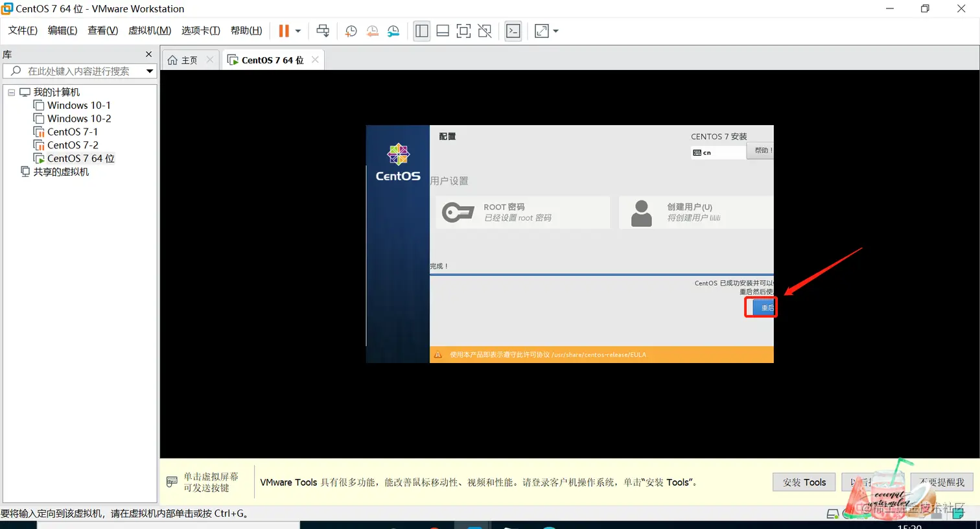Open the 创建用户(U) setting
This screenshot has width=980, height=529.
click(x=696, y=213)
